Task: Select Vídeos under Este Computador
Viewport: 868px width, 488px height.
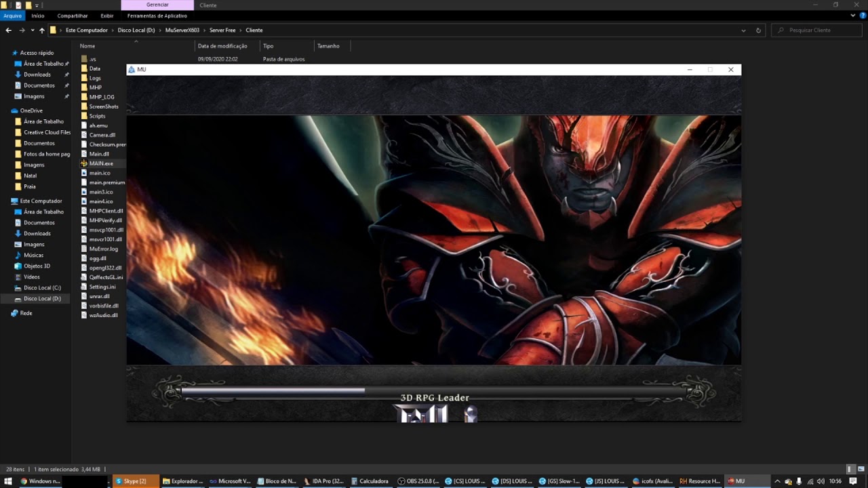Action: click(32, 277)
